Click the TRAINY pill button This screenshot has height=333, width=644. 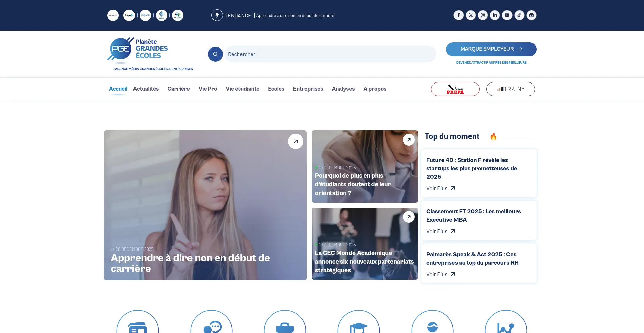[x=511, y=89]
